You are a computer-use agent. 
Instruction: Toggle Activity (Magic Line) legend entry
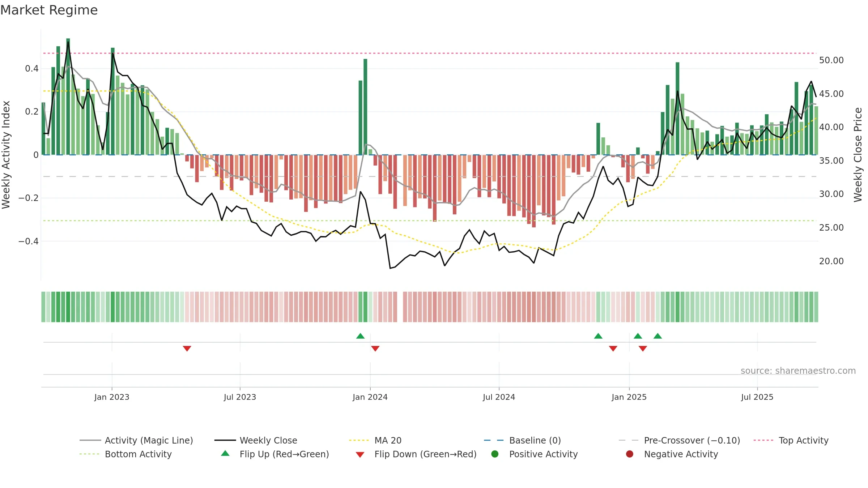coord(136,440)
